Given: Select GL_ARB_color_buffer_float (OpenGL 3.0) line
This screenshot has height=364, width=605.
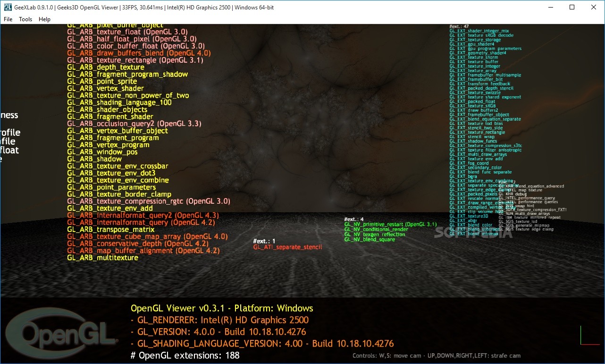Looking at the screenshot, I should click(136, 46).
